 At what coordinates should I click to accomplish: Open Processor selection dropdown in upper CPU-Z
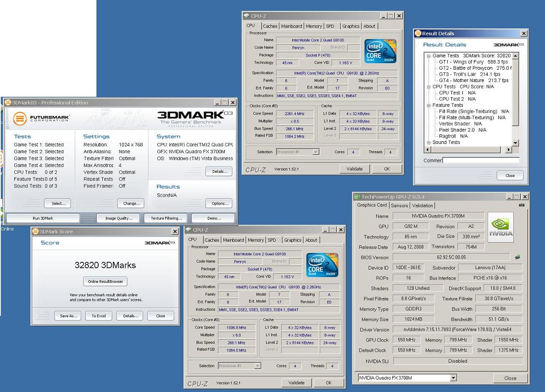coord(316,152)
